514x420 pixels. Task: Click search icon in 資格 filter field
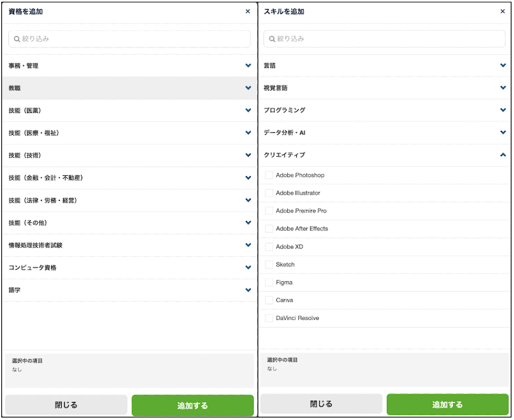[17, 39]
